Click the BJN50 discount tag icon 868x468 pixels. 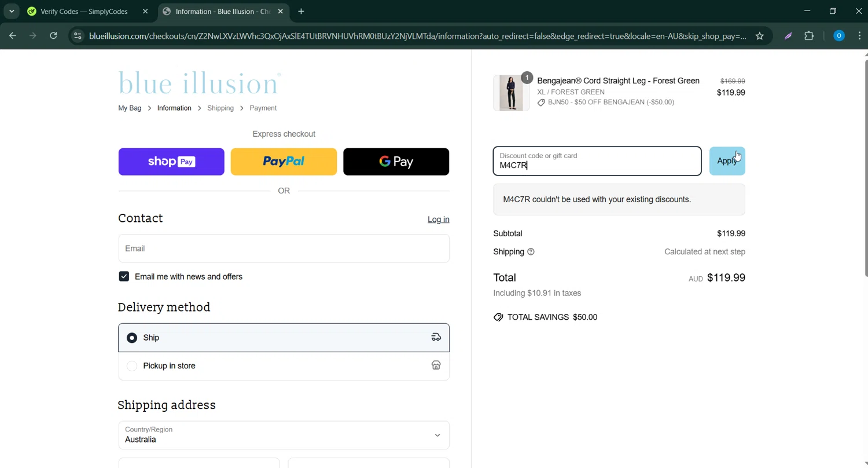(x=541, y=103)
